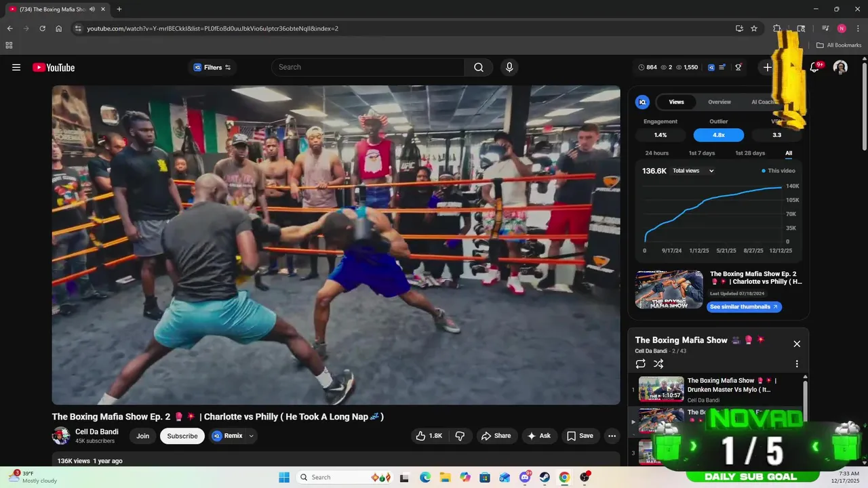Open Windows Start menu

pyautogui.click(x=284, y=477)
